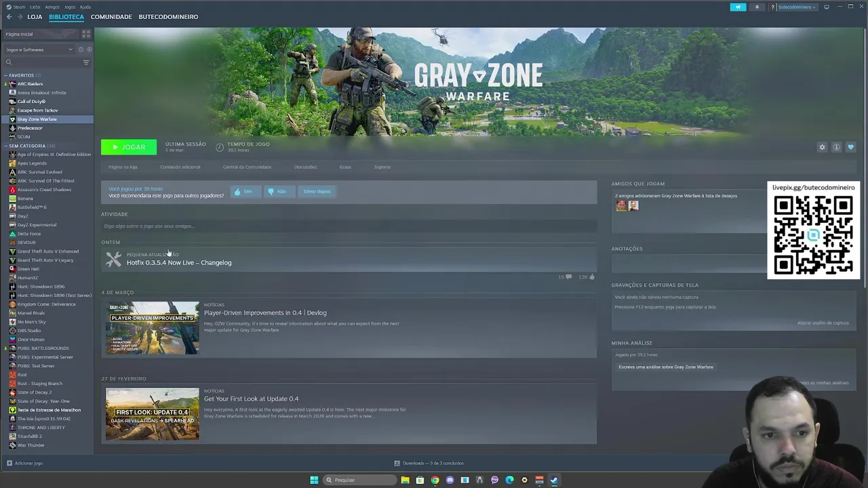Click the Adicionar jogo button
The image size is (868, 488).
(25, 464)
